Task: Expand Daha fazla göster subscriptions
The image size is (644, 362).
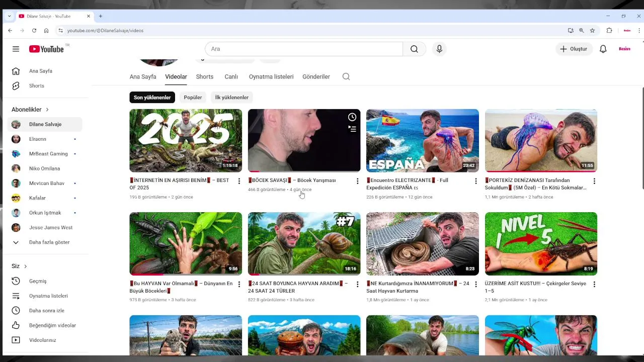Action: [45, 242]
